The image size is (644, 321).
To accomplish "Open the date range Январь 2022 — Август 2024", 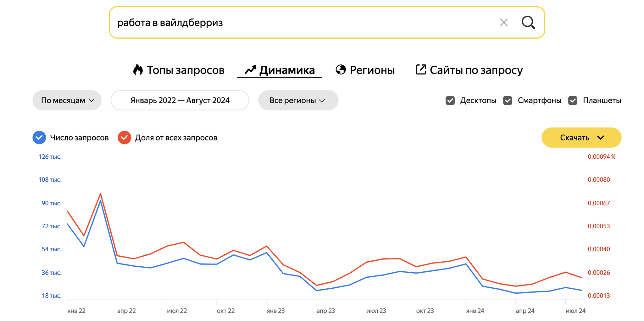I will point(180,101).
